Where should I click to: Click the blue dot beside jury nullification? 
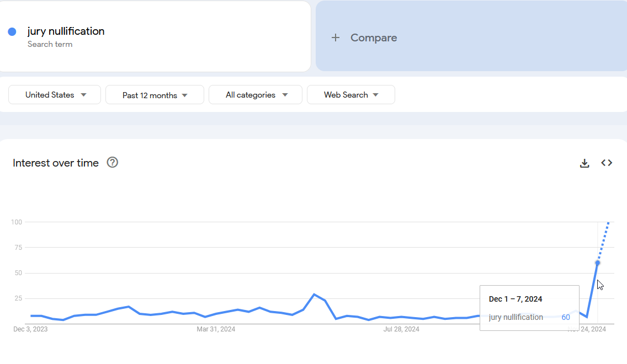tap(12, 32)
